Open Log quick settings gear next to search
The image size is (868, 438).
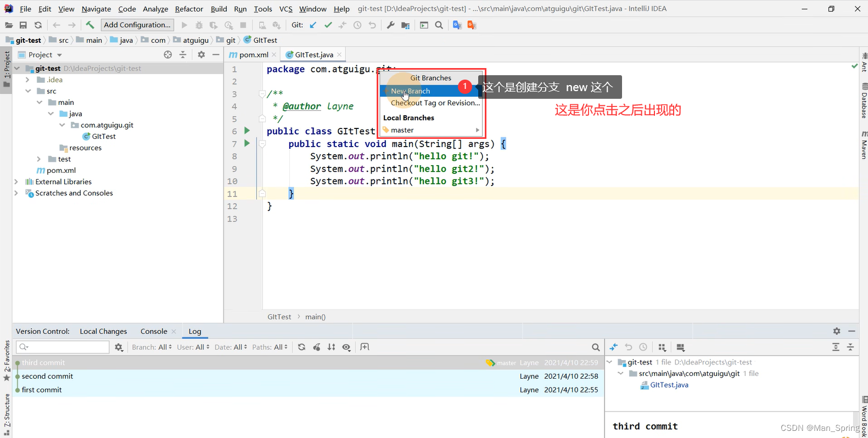click(x=119, y=347)
